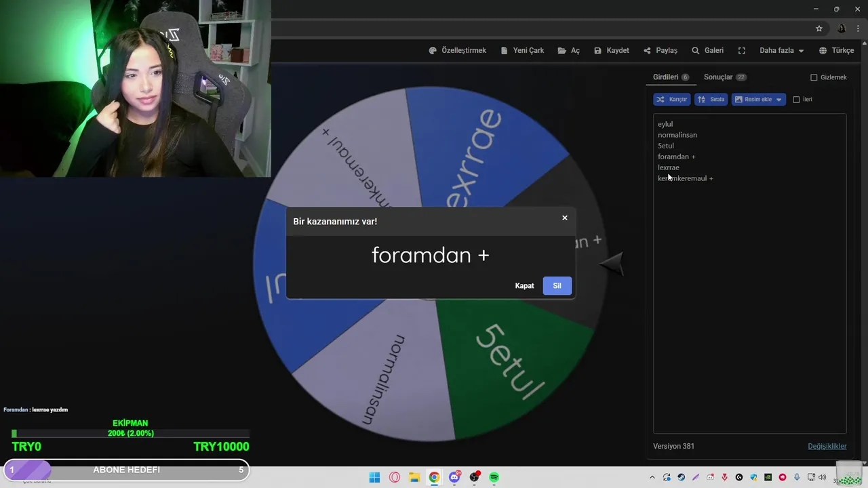Image resolution: width=868 pixels, height=488 pixels.
Task: Open the Chrome three-dot menu
Action: click(858, 28)
